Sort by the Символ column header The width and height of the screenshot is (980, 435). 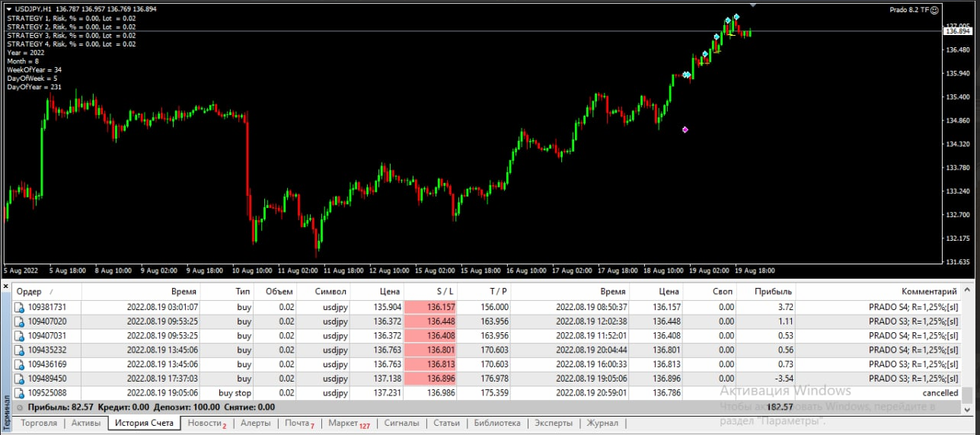click(x=324, y=292)
